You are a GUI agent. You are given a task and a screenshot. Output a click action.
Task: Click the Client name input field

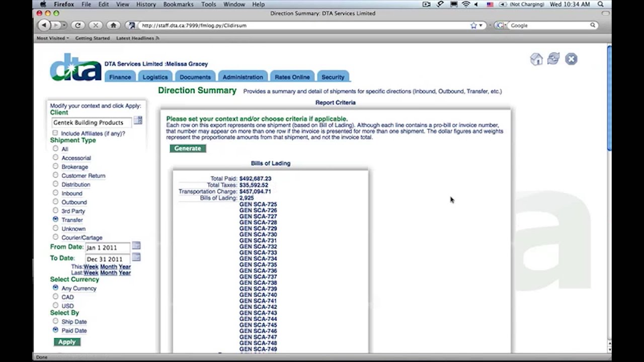coord(92,122)
